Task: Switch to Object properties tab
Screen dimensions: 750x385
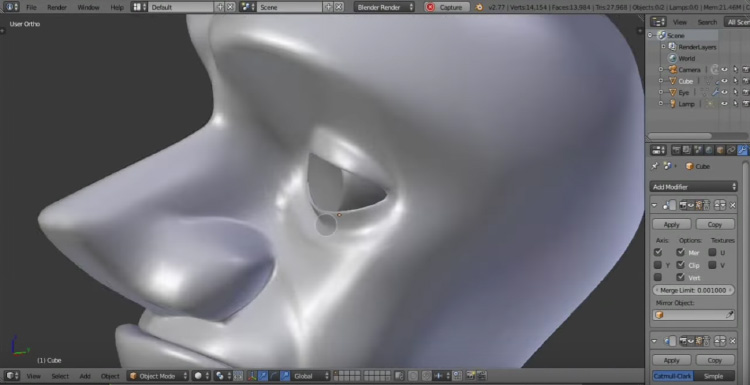Action: click(x=720, y=151)
